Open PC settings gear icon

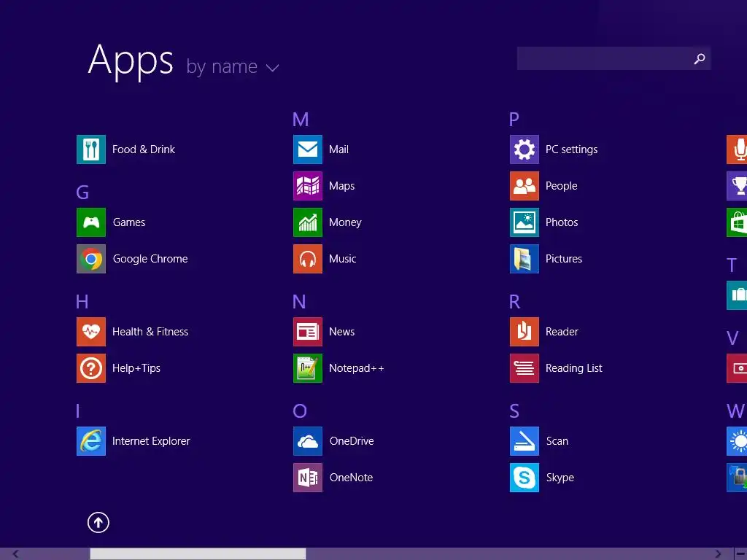pyautogui.click(x=525, y=149)
